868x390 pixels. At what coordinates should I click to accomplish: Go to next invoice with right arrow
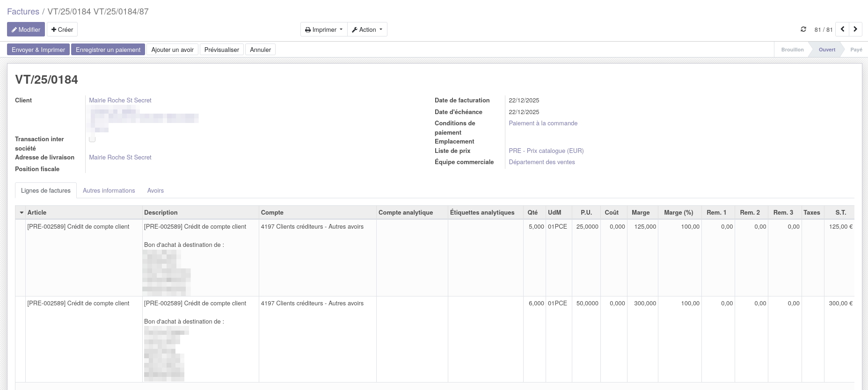(x=855, y=29)
